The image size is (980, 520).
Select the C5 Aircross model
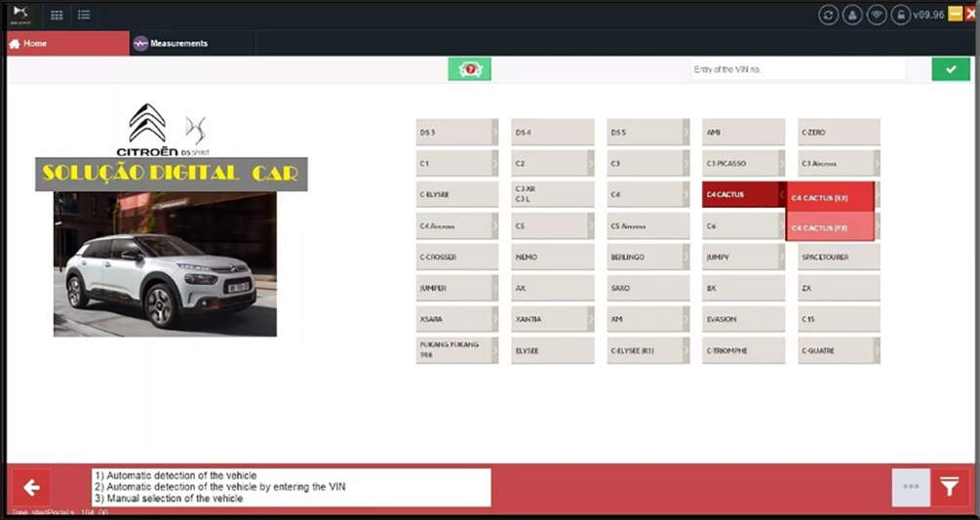[x=648, y=225]
